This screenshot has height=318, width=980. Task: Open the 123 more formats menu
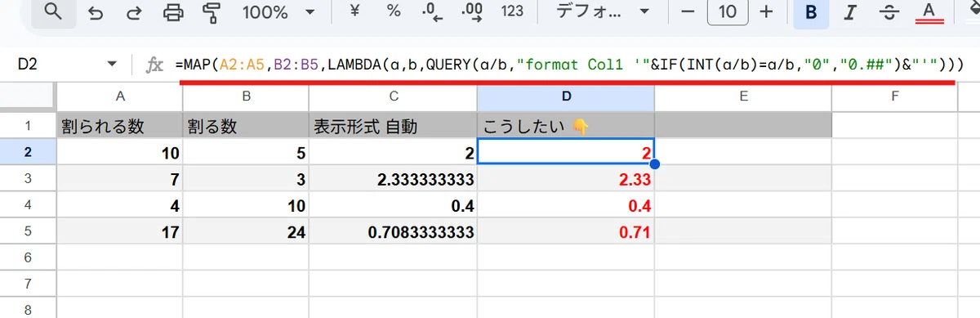(512, 12)
